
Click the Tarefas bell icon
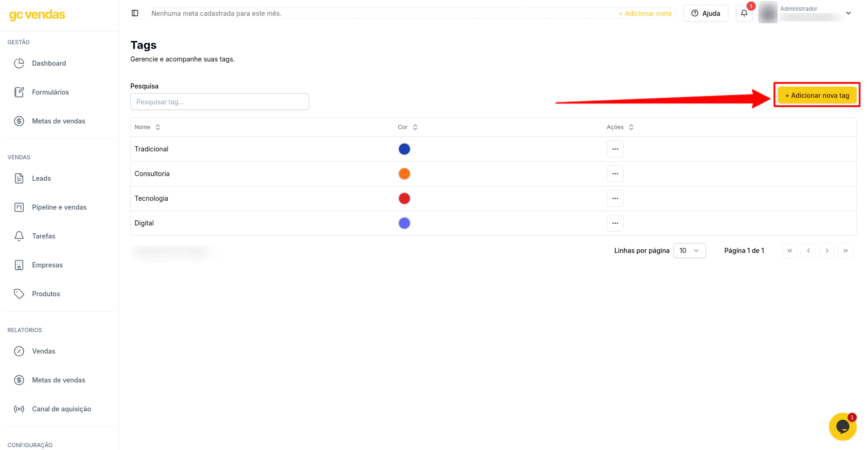point(19,236)
